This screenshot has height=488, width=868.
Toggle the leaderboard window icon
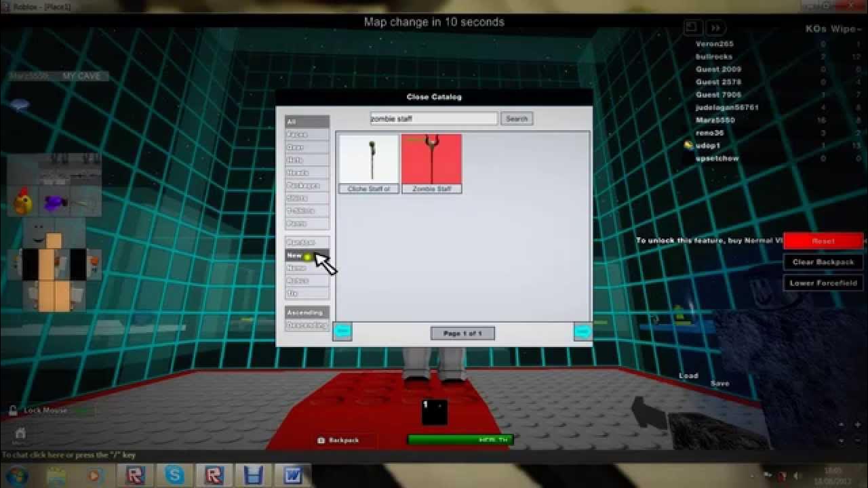(692, 28)
